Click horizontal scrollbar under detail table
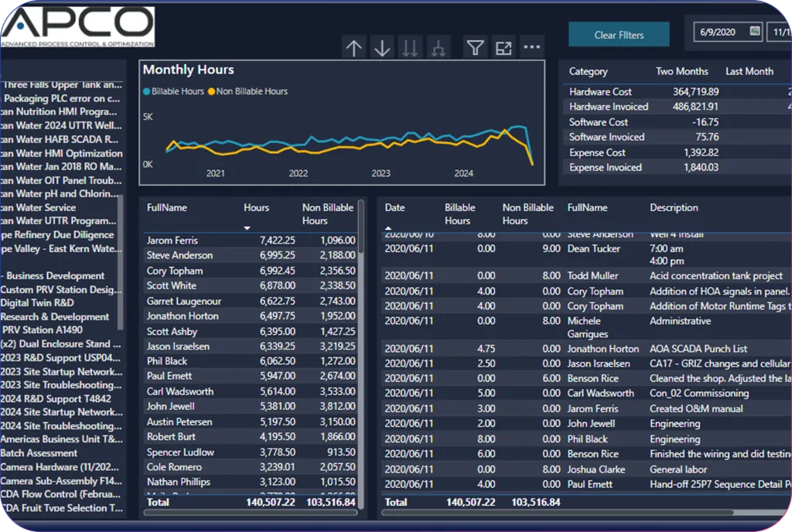Viewport: 792px width, 532px height. (557, 512)
